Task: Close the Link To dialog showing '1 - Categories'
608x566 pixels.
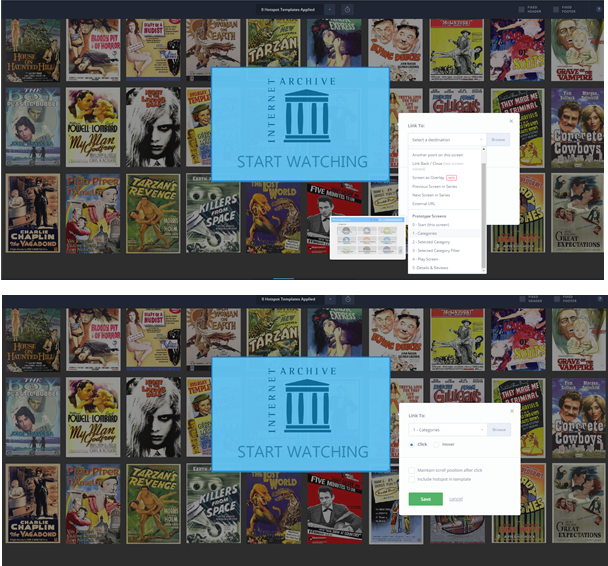Action: click(x=512, y=411)
